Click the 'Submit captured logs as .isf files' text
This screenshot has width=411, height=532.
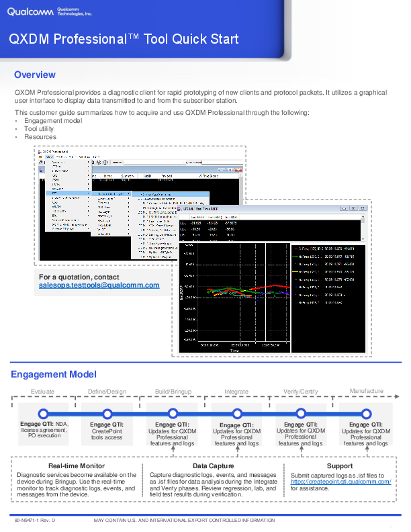pos(337,476)
